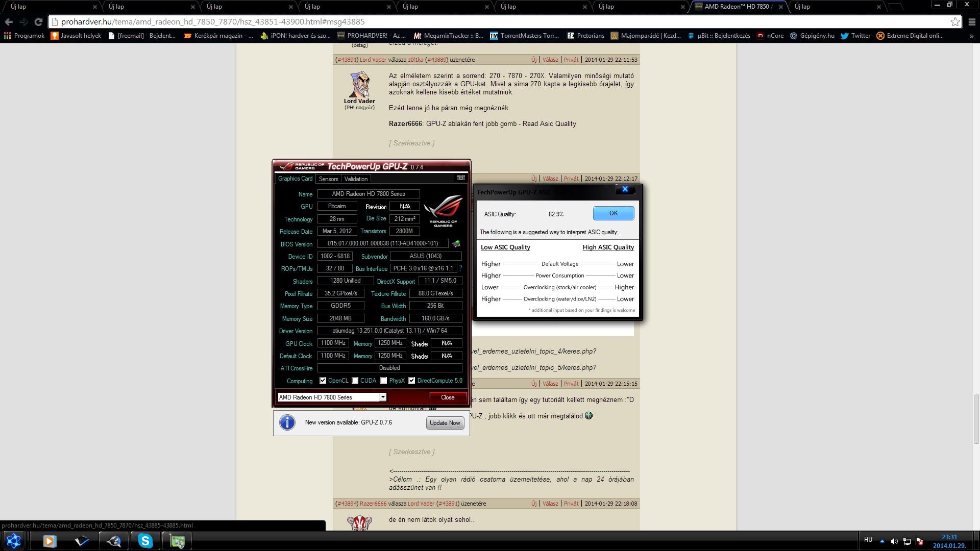This screenshot has width=980, height=551.
Task: Open the new tab button
Action: (895, 7)
